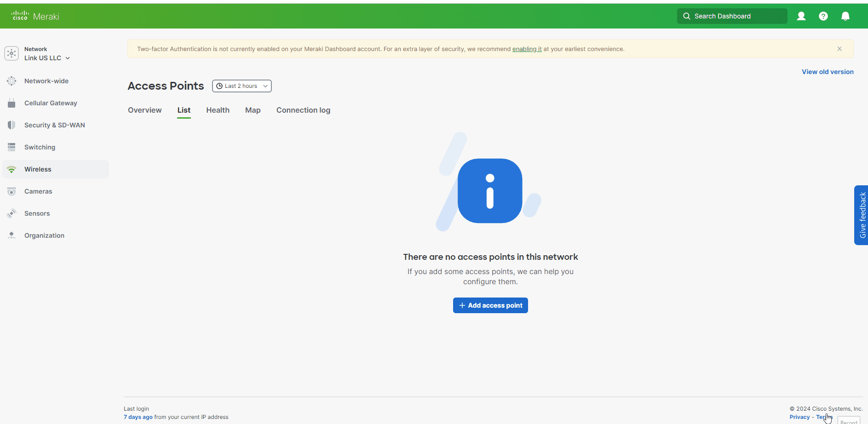Click the enabling it two-factor link
The image size is (868, 424).
pyautogui.click(x=527, y=49)
